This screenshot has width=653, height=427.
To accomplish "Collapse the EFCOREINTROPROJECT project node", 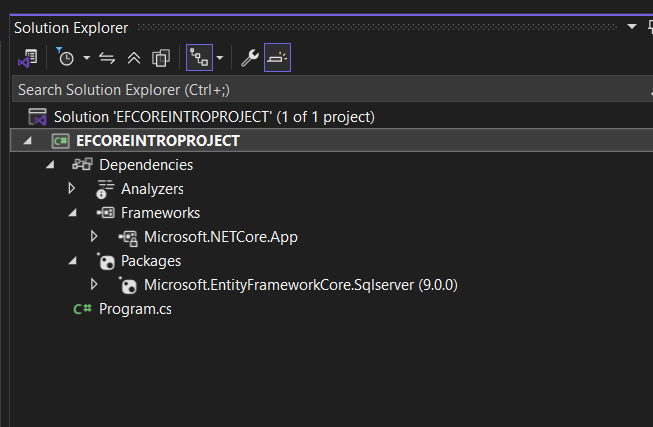I will [x=27, y=141].
